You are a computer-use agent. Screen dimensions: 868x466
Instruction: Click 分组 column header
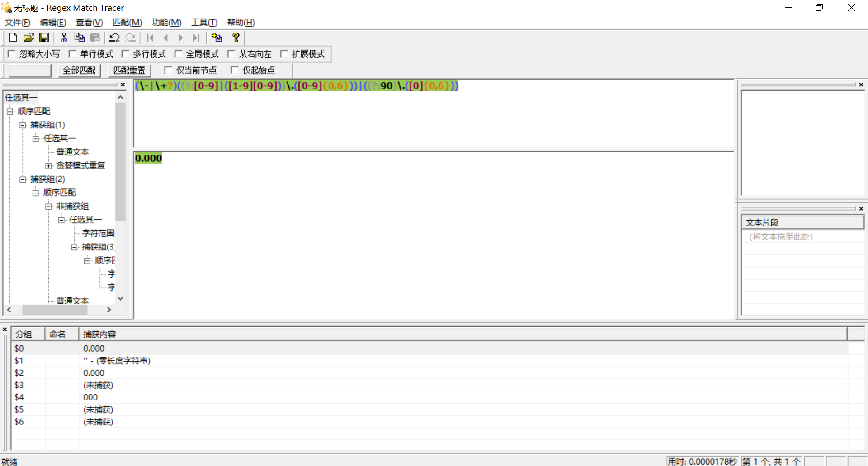28,334
